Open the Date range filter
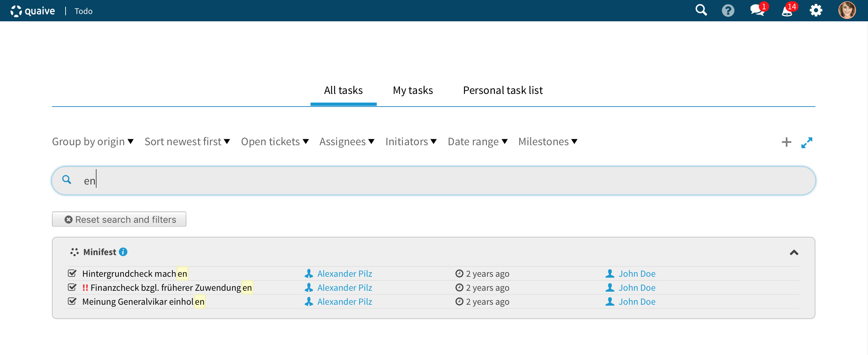868x355 pixels. coord(477,142)
